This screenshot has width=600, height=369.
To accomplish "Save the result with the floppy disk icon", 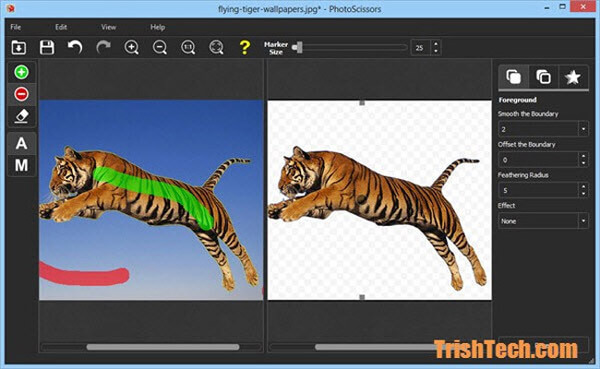I will tap(47, 47).
